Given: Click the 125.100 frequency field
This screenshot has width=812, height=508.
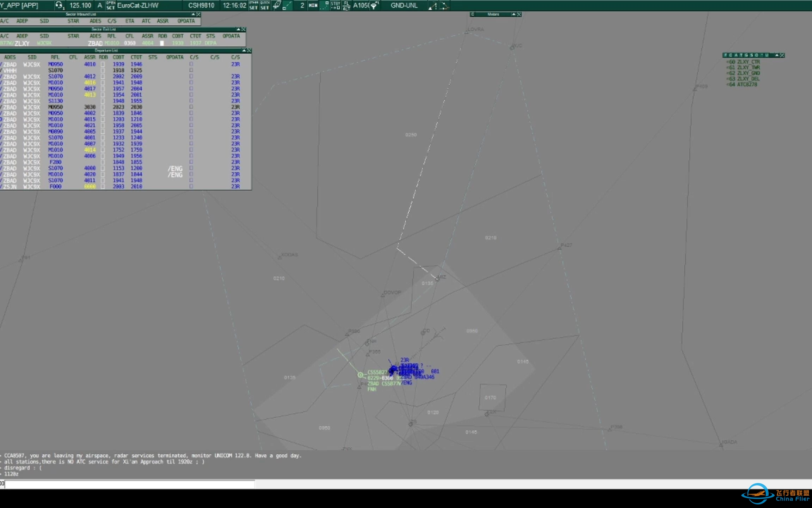Looking at the screenshot, I should point(80,5).
